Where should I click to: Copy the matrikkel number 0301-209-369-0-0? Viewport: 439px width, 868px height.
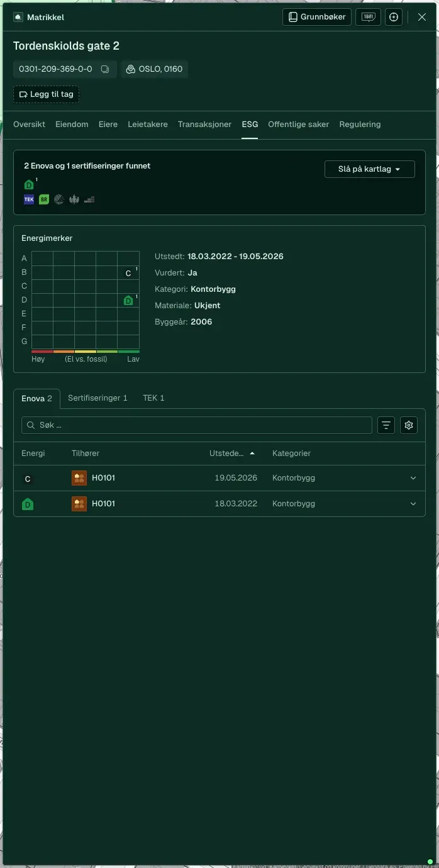coord(105,69)
